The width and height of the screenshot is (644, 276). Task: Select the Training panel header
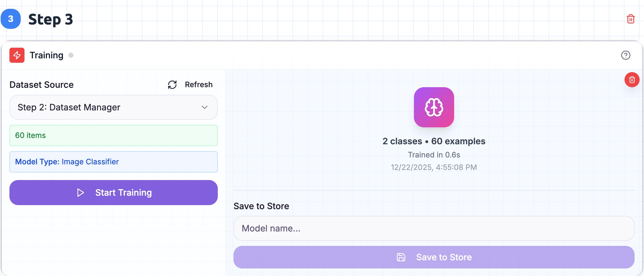click(46, 55)
